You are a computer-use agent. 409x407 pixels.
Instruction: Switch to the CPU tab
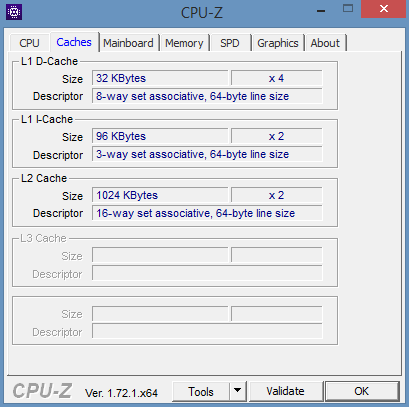(x=29, y=43)
